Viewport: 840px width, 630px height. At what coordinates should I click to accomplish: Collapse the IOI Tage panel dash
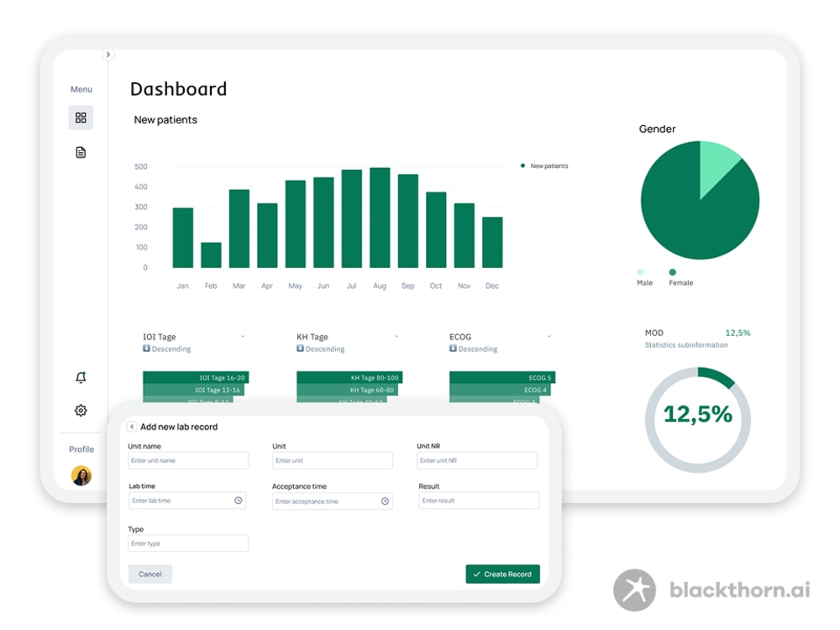[x=243, y=337]
